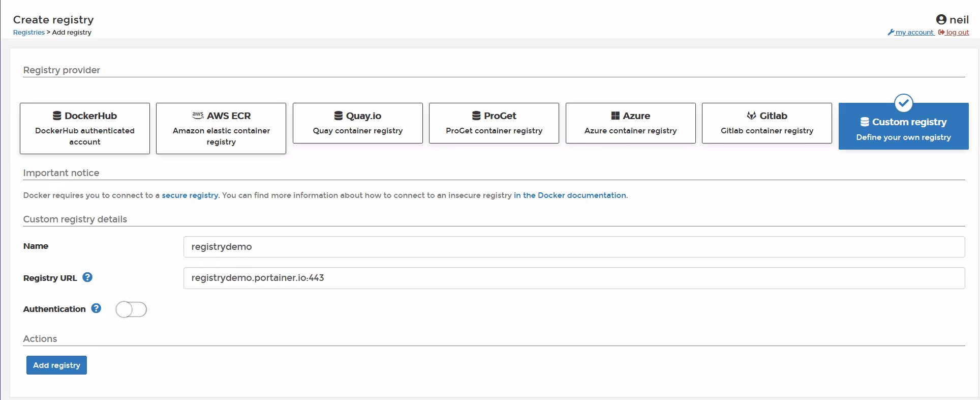Click the Custom registry details section heading
This screenshot has width=980, height=400.
[x=75, y=219]
